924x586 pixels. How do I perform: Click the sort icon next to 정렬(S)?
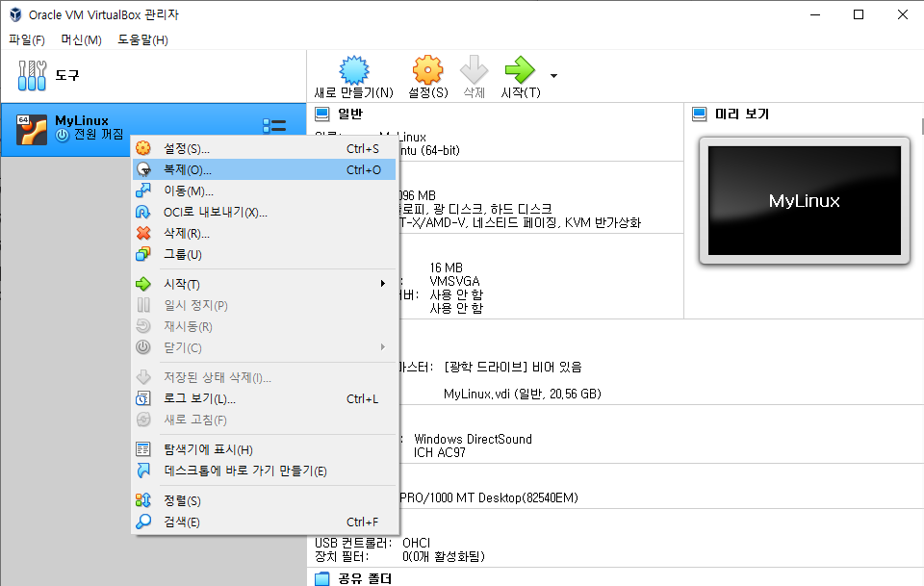point(143,500)
